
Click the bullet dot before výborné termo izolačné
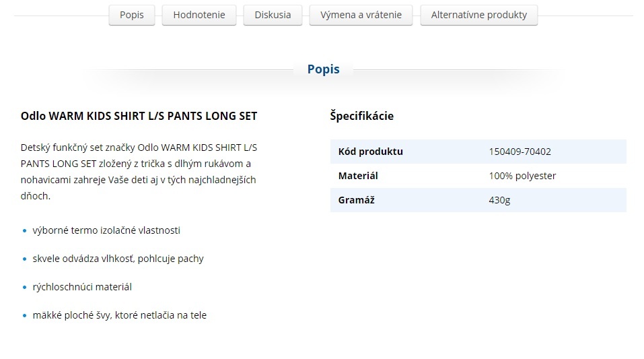tap(25, 231)
